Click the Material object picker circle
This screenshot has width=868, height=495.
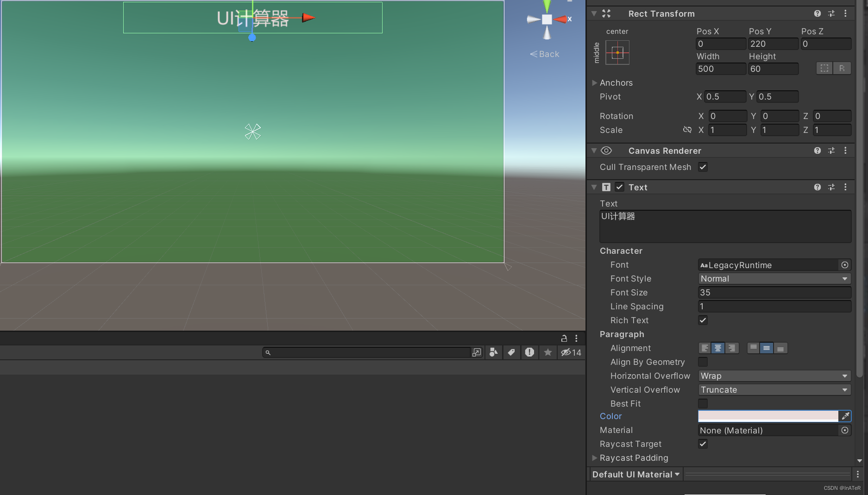(845, 430)
